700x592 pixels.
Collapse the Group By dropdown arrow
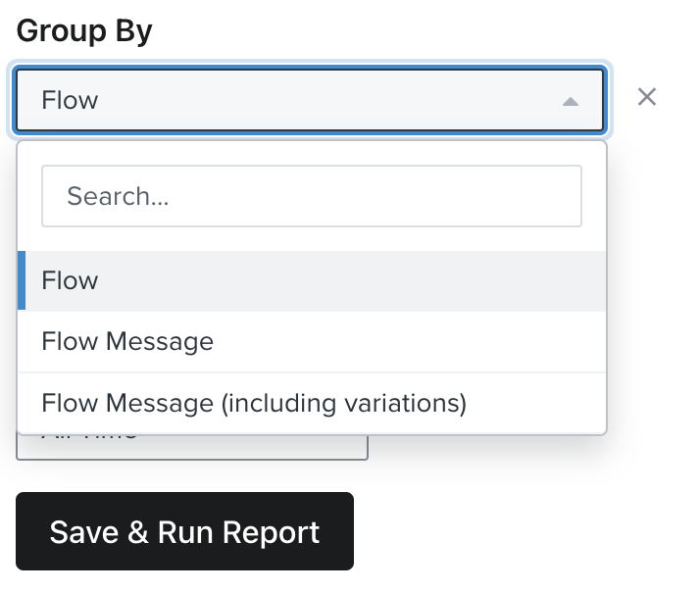click(571, 101)
